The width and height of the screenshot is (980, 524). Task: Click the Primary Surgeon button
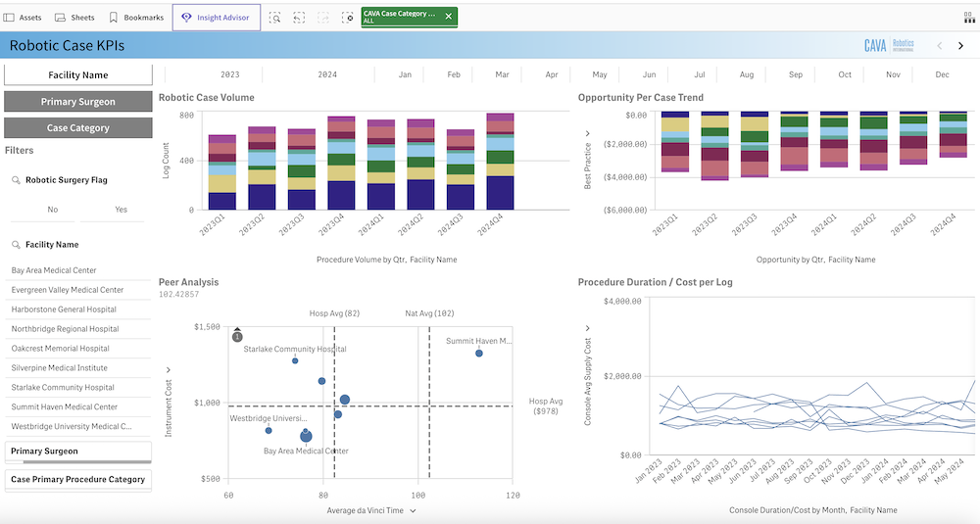pyautogui.click(x=78, y=102)
